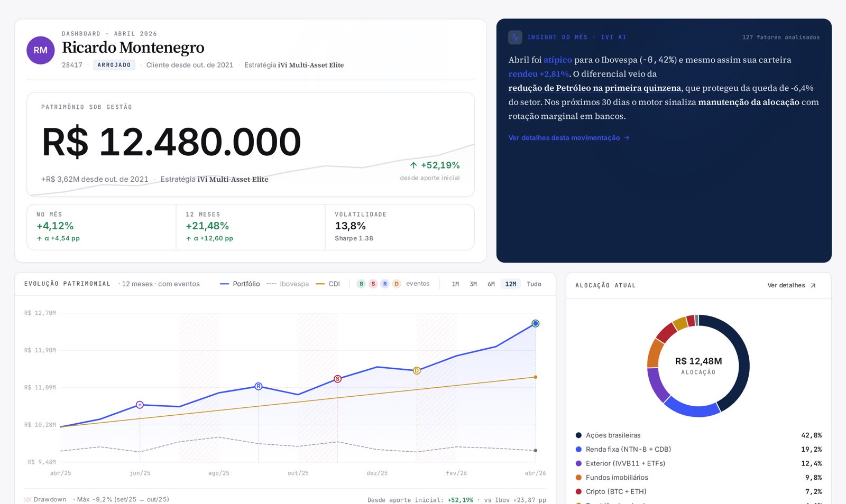Select the 12M time range
The height and width of the screenshot is (504, 846).
[x=511, y=284]
